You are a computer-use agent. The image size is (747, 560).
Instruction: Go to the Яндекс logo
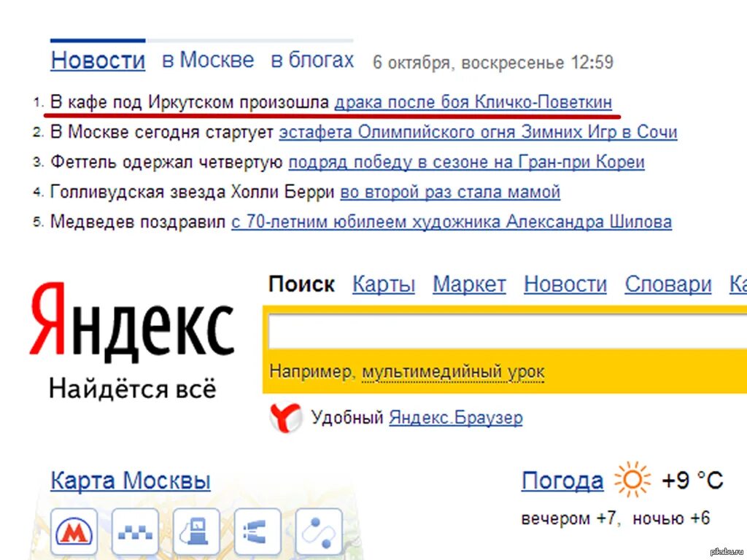pos(132,322)
